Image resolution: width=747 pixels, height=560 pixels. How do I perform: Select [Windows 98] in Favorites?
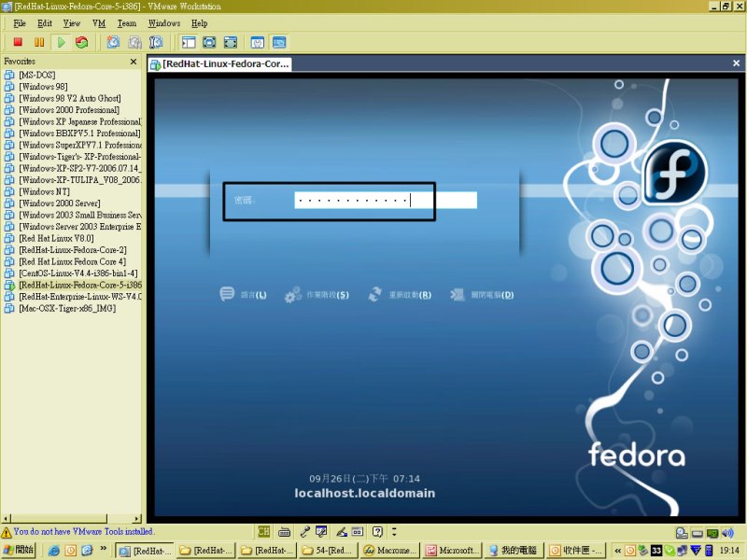43,87
